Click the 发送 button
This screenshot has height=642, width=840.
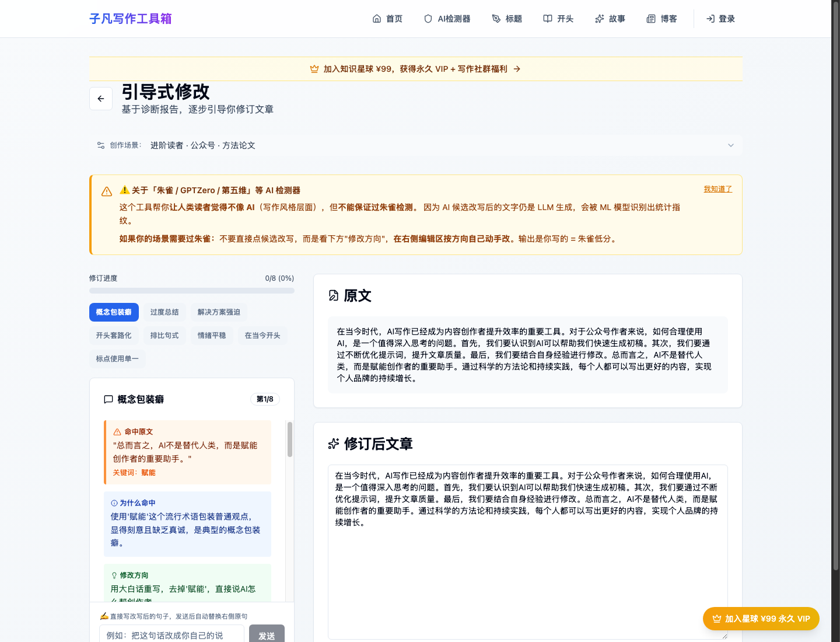coord(267,634)
